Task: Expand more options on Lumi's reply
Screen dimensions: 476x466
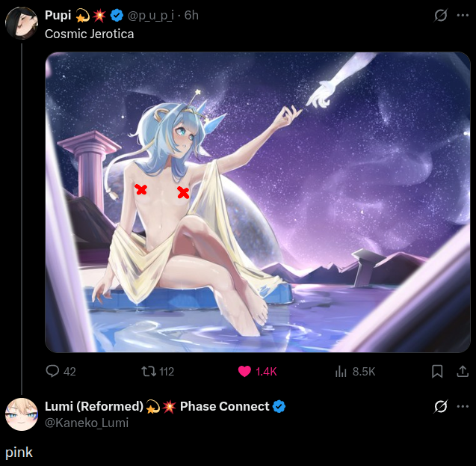Action: (x=463, y=406)
